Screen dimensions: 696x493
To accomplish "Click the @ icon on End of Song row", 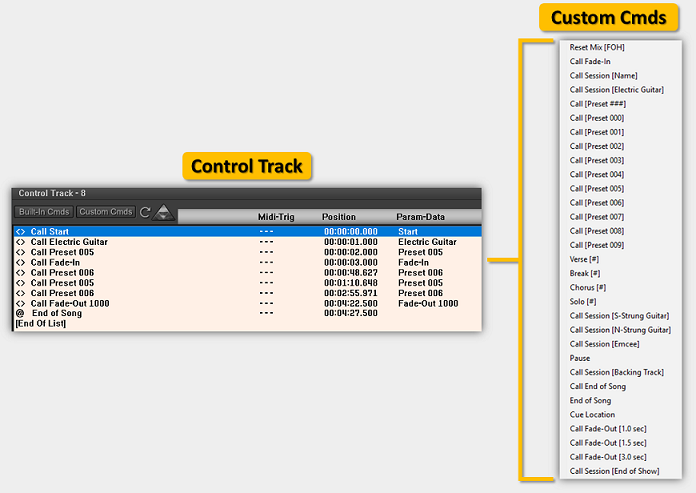I will click(20, 313).
